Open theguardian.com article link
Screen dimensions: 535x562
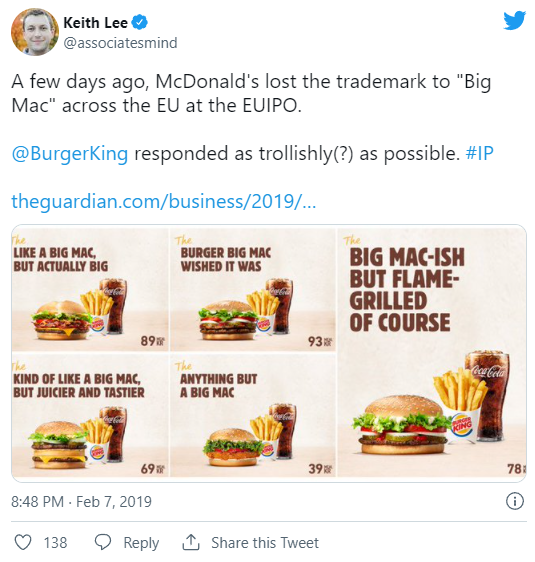pyautogui.click(x=164, y=201)
